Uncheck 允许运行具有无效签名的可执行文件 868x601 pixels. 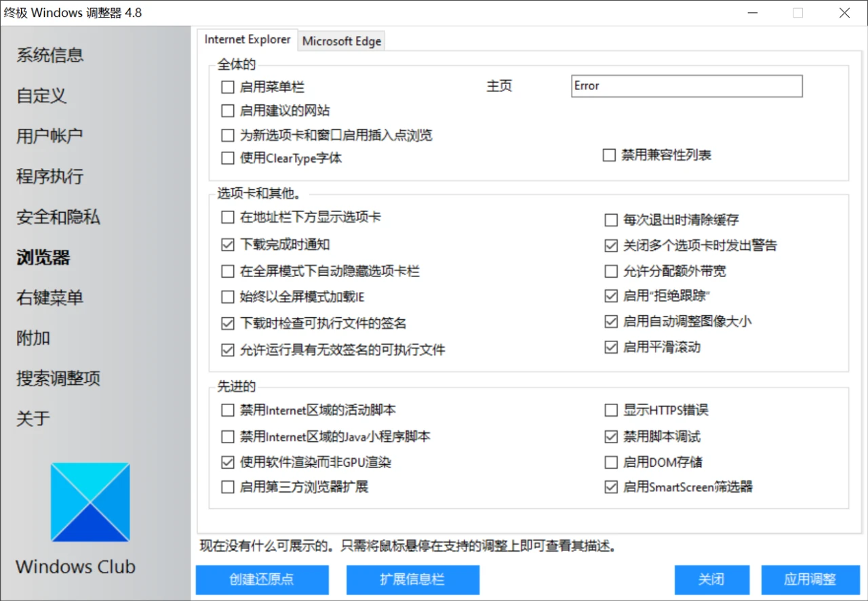[228, 350]
